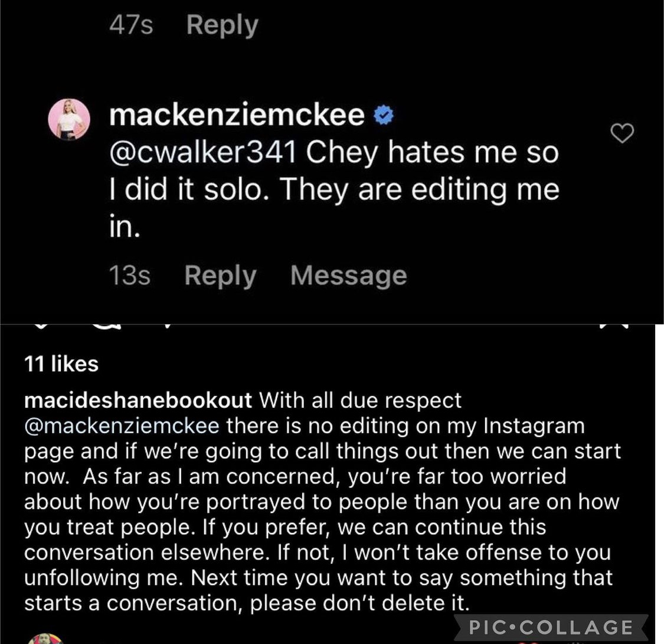Click the 13s comment timestamp
The image size is (664, 644).
coord(130,275)
